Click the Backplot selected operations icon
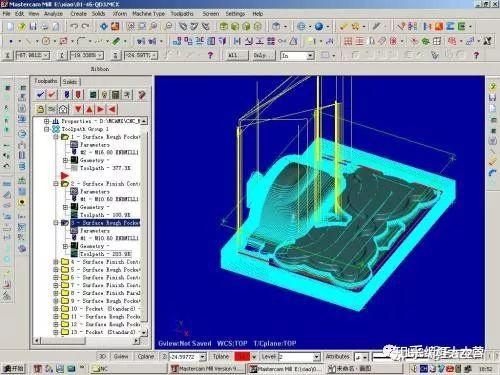This screenshot has width=500, height=375. point(93,95)
